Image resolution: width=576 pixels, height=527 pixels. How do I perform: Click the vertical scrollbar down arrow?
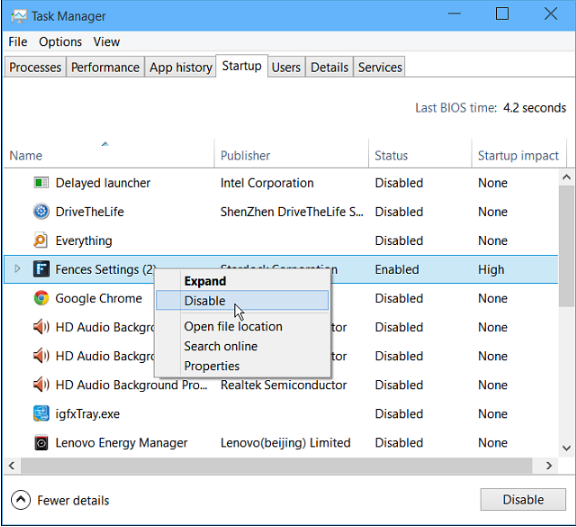pyautogui.click(x=566, y=448)
